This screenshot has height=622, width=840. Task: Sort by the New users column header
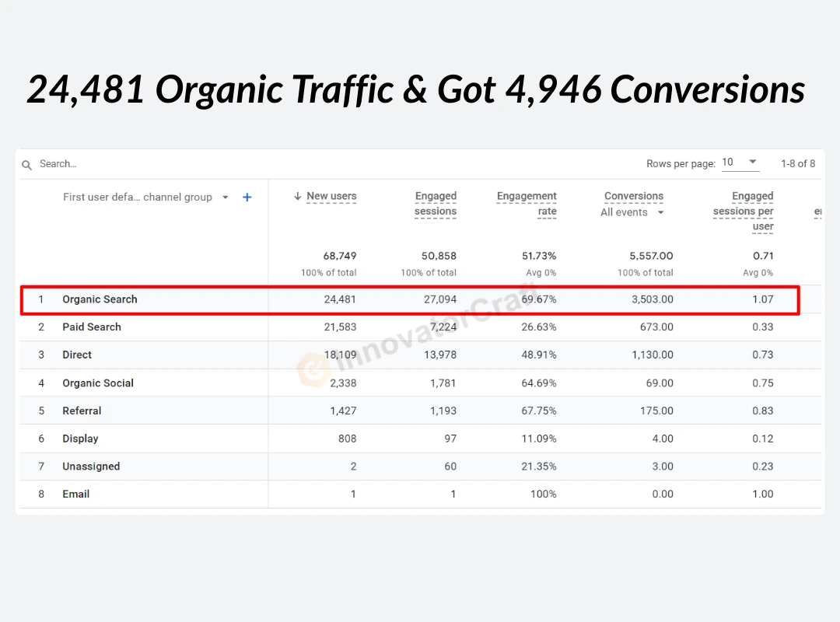(331, 197)
